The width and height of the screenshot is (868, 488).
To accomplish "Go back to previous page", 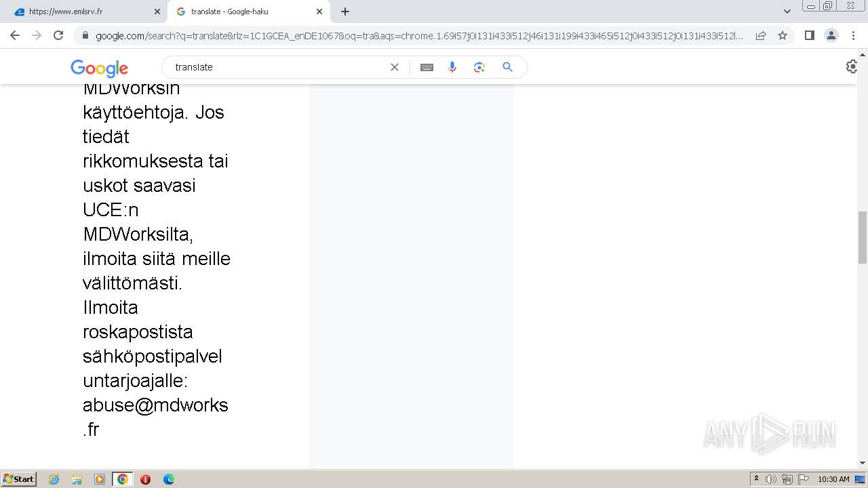I will [15, 35].
